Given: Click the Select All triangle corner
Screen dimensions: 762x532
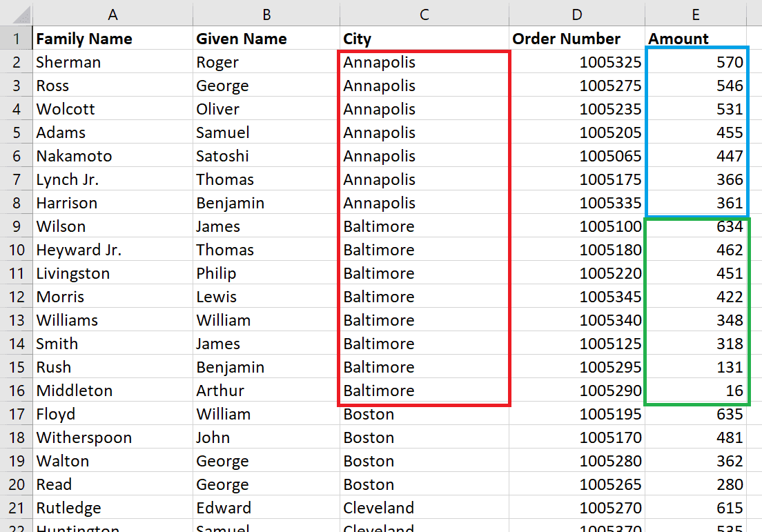Looking at the screenshot, I should point(17,14).
